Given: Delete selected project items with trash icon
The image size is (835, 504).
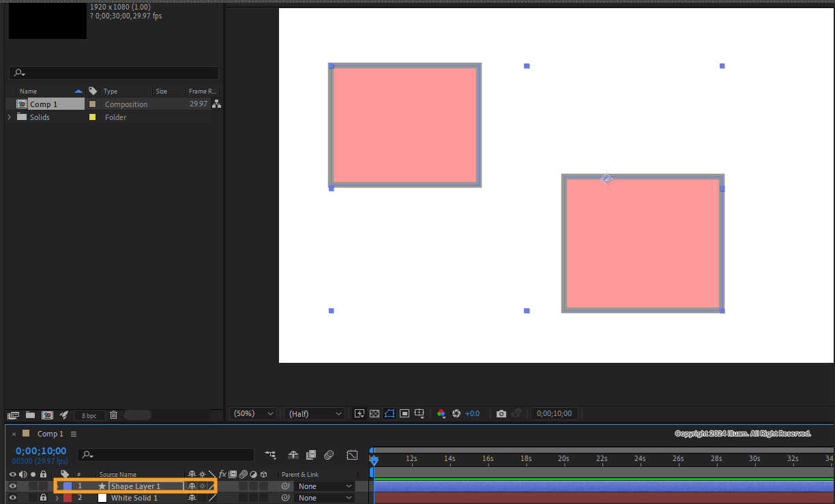Looking at the screenshot, I should (x=114, y=415).
